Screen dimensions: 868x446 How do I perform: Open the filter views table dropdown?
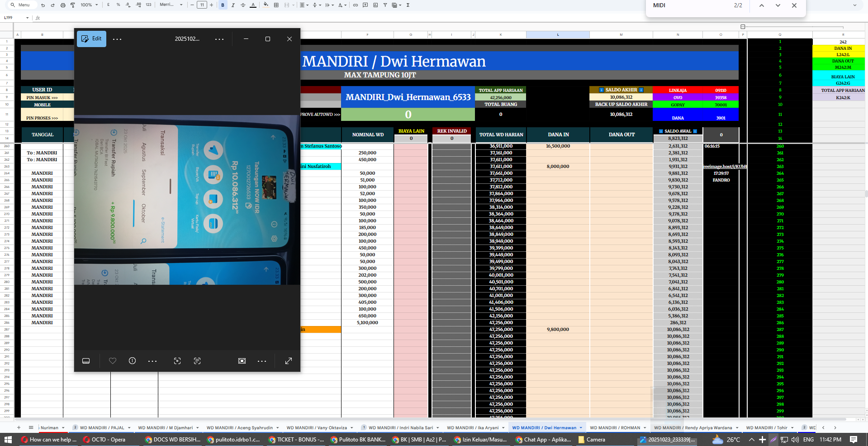[x=397, y=5]
